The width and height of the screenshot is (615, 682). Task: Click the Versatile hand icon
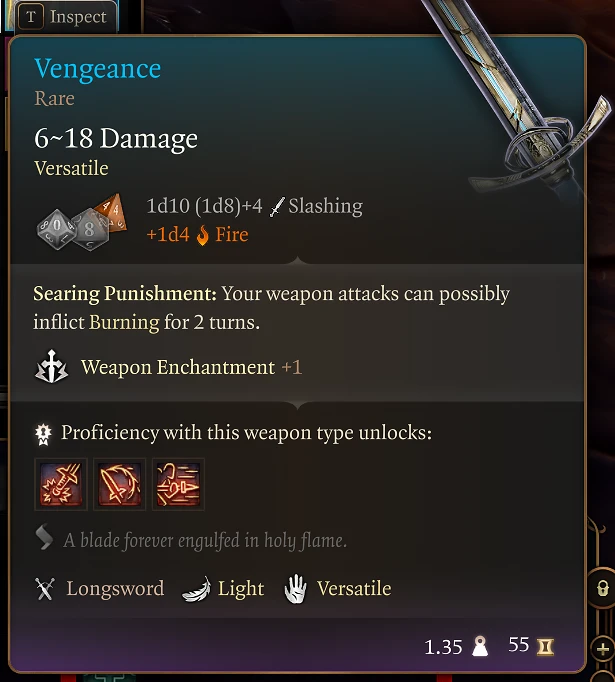pos(295,588)
